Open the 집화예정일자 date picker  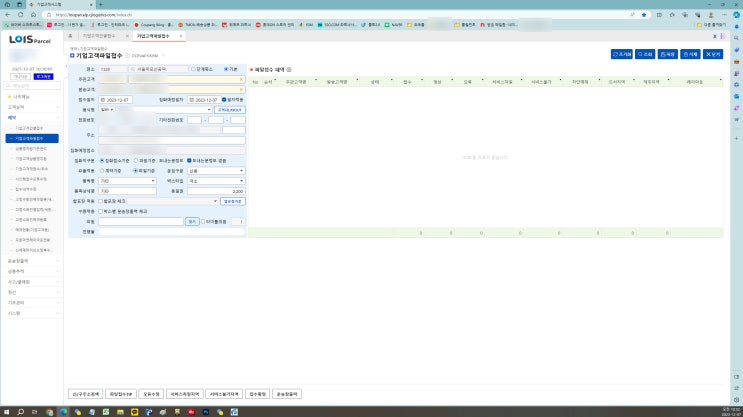[x=191, y=100]
